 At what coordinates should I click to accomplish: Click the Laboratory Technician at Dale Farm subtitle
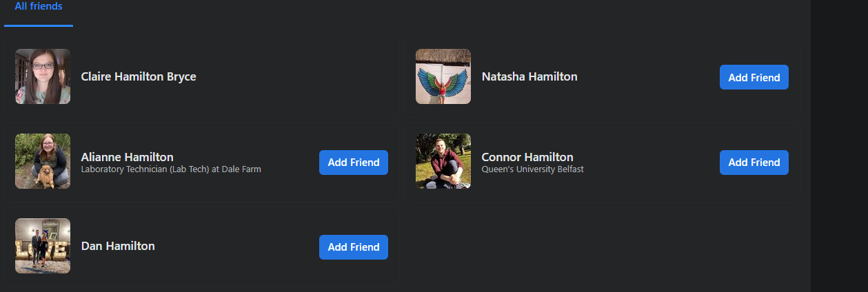tap(171, 169)
